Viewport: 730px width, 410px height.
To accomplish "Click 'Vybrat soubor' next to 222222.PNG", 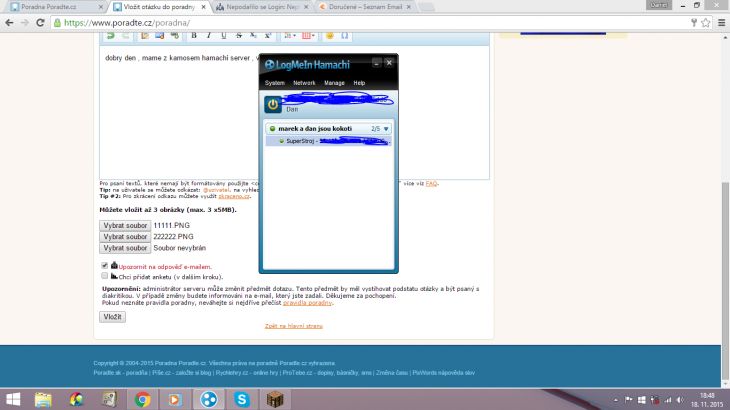I will point(125,236).
